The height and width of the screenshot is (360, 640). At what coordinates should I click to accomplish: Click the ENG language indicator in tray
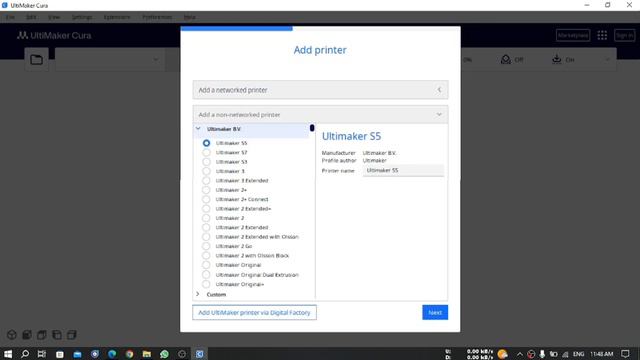click(578, 354)
